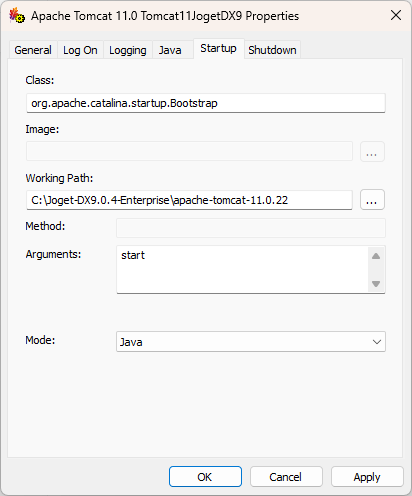The height and width of the screenshot is (496, 412).
Task: Switch to the General tab
Action: [x=33, y=50]
